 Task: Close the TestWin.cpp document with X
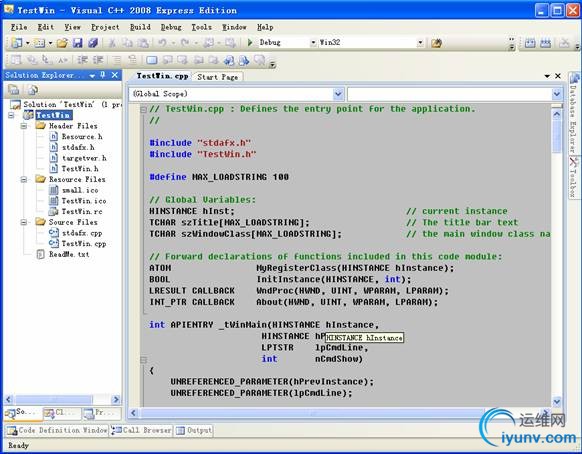pos(558,76)
